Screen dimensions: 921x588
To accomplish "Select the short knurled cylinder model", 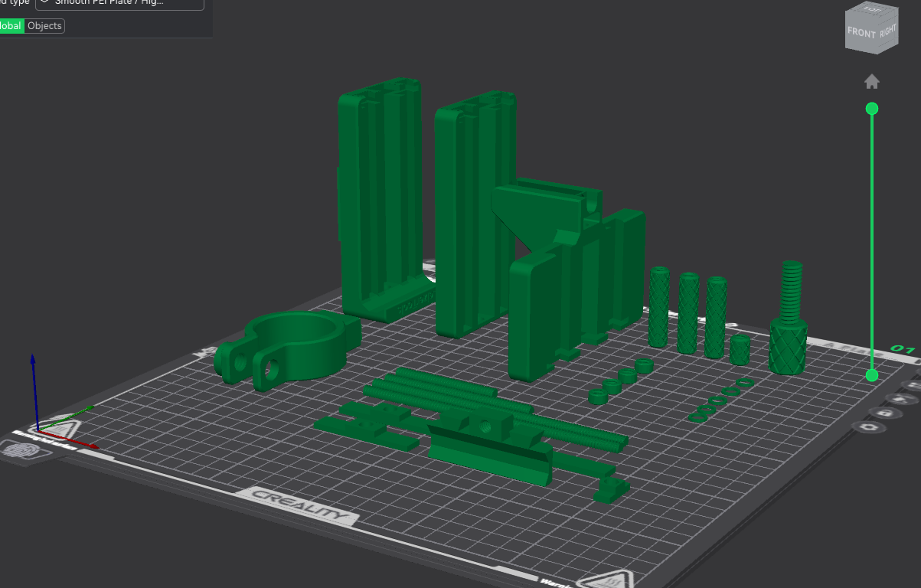I will 740,350.
